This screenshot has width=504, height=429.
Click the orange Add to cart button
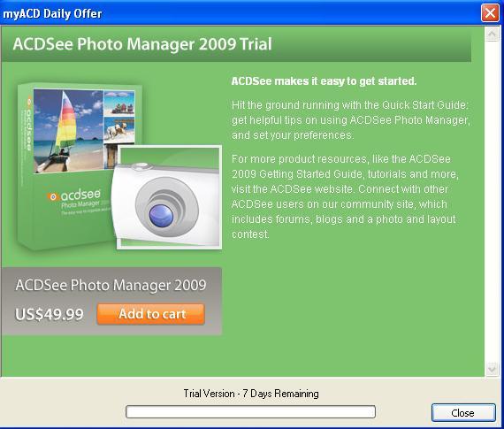coord(150,314)
